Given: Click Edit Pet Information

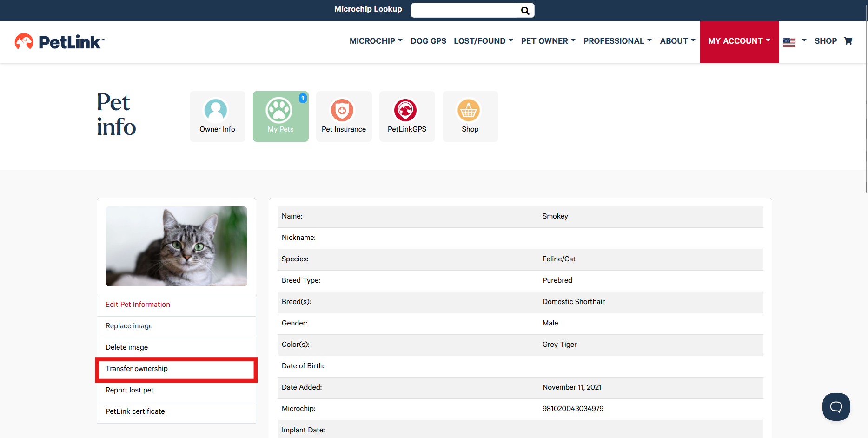Looking at the screenshot, I should point(138,305).
